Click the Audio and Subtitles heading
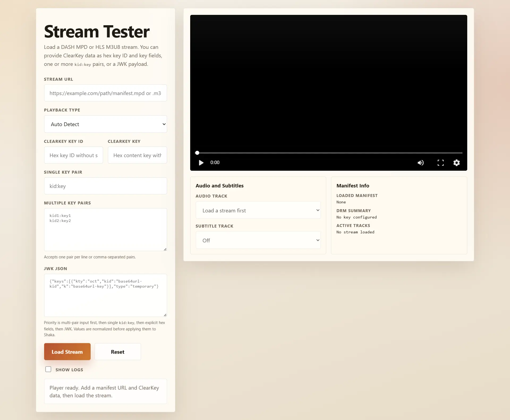The image size is (510, 420). (219, 186)
